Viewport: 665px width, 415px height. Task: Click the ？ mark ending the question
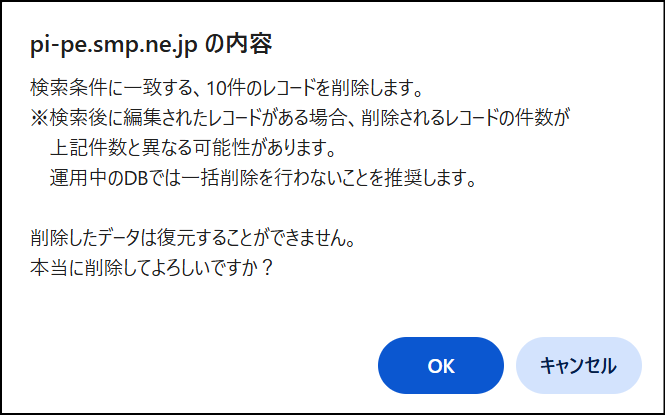[x=267, y=268]
